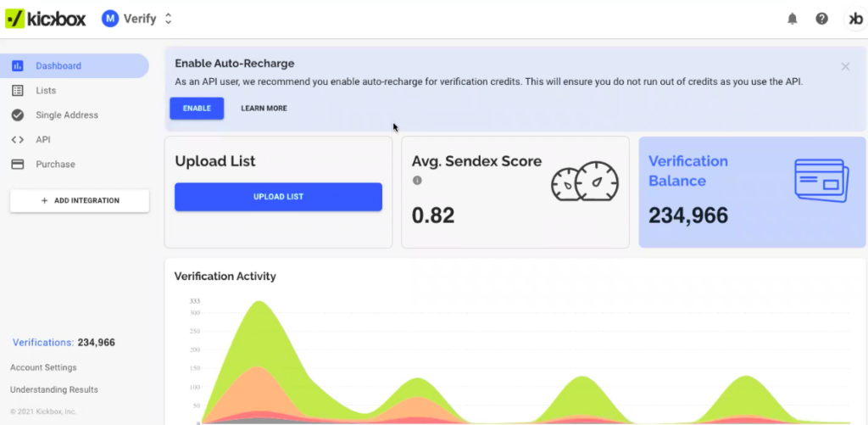This screenshot has width=868, height=425.
Task: Click the Avg. Sendex Score title
Action: (476, 161)
